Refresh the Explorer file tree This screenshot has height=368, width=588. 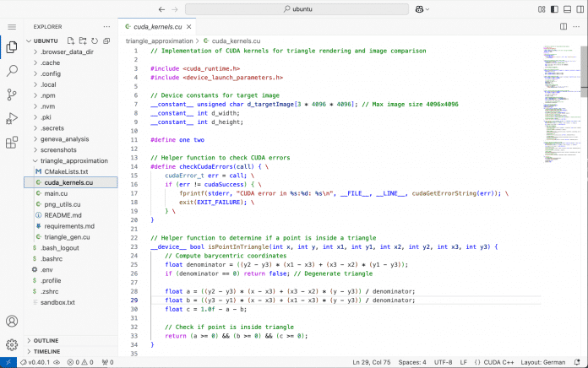[x=95, y=41]
